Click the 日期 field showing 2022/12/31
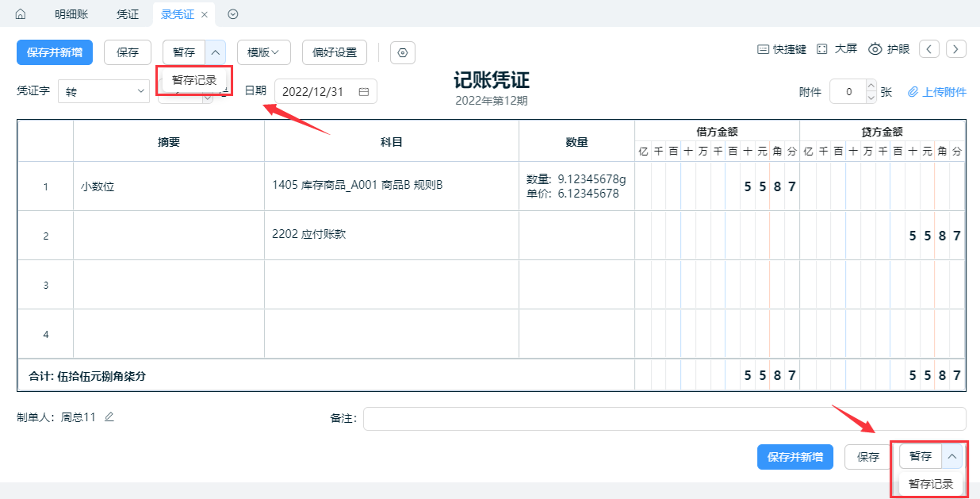 [326, 91]
